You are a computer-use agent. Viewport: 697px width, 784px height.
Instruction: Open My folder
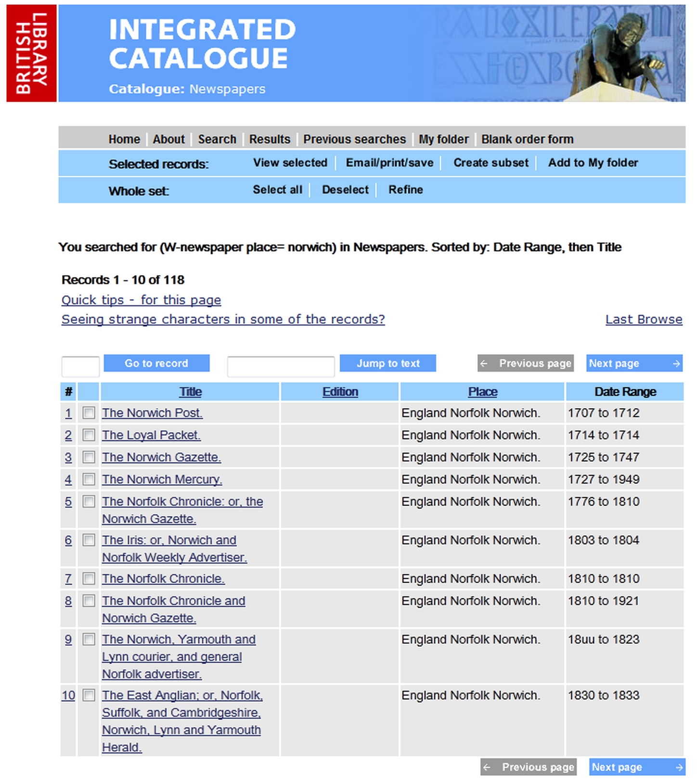(443, 139)
